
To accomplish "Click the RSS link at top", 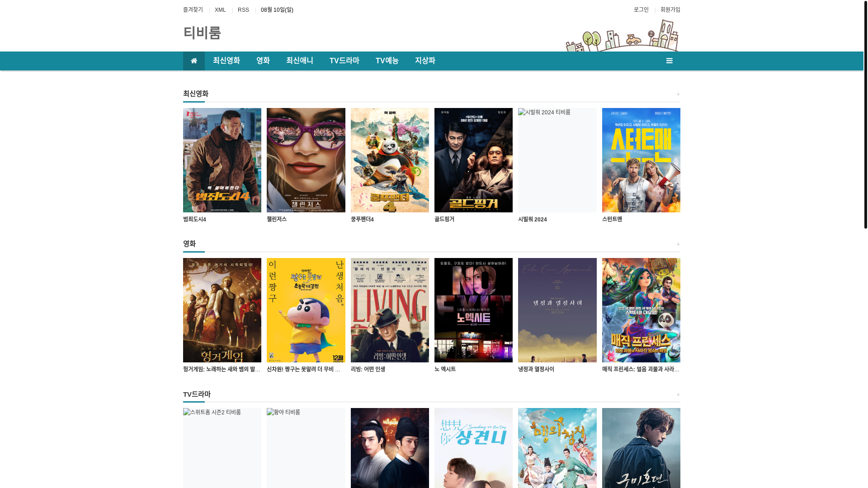I will [243, 9].
